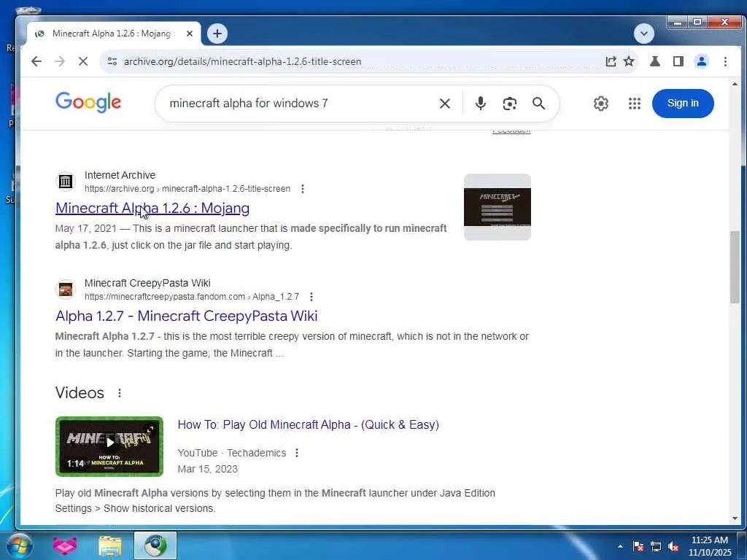Open Google quick settings gear

coord(601,104)
